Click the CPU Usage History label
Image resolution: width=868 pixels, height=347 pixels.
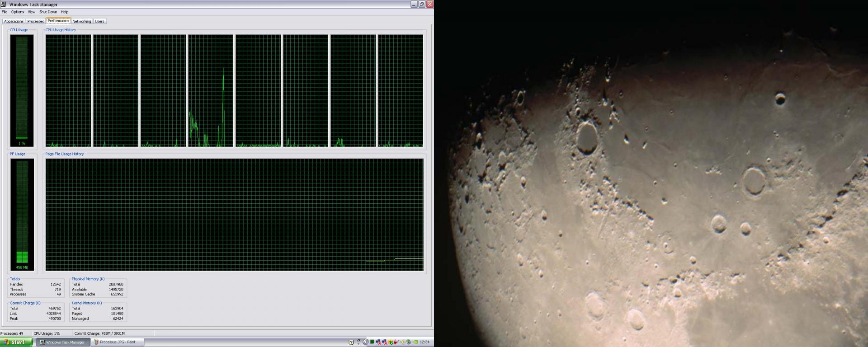[61, 30]
